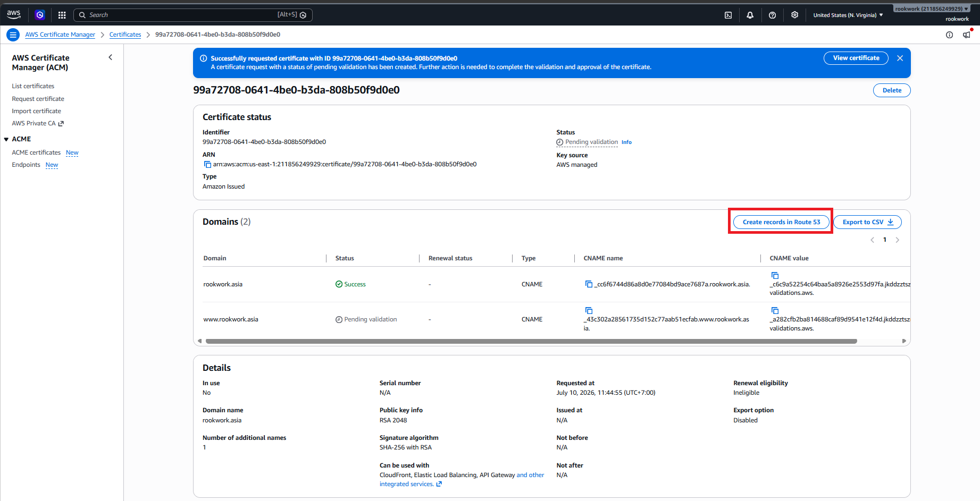Screen dimensions: 980x501
Task: Copy the certificate ARN
Action: click(x=207, y=165)
